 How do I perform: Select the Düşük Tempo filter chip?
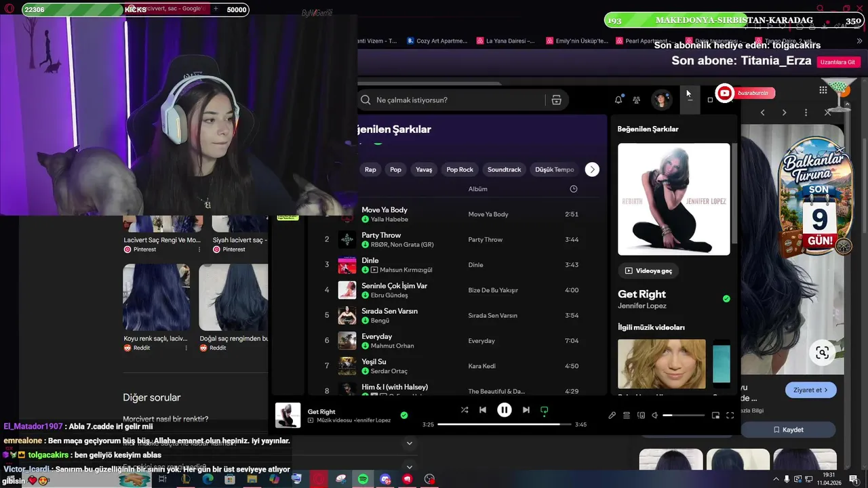(x=555, y=169)
